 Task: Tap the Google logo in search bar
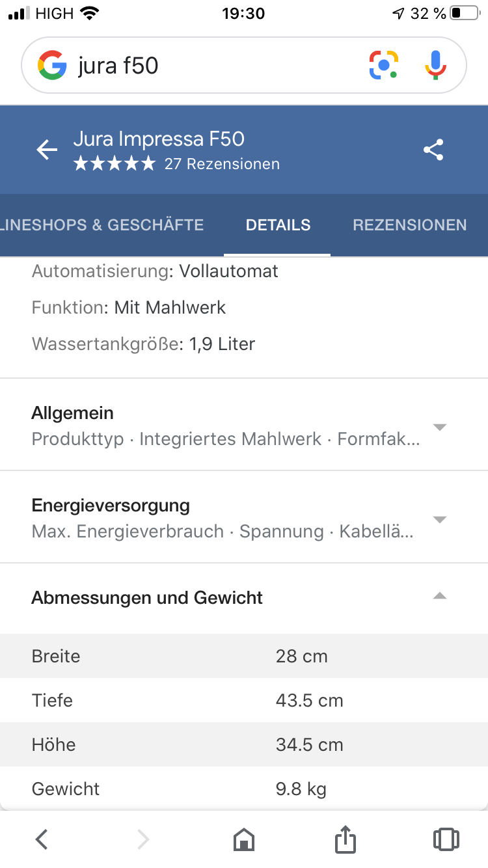click(x=51, y=66)
